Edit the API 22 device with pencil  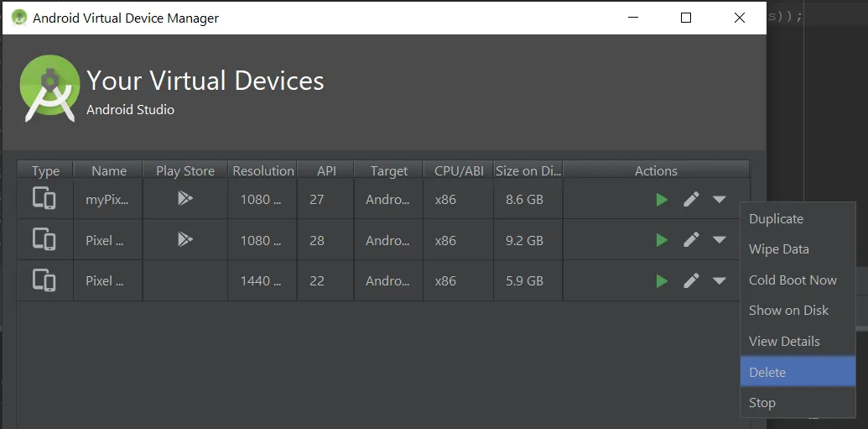(691, 280)
